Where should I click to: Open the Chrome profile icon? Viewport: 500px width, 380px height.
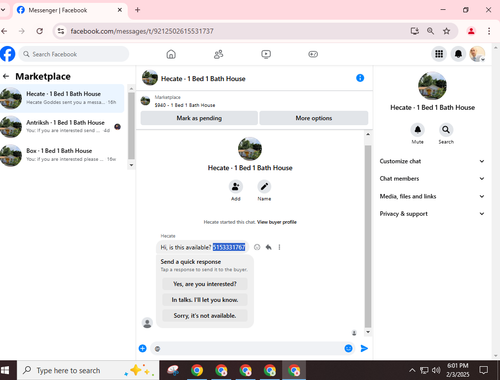471,31
